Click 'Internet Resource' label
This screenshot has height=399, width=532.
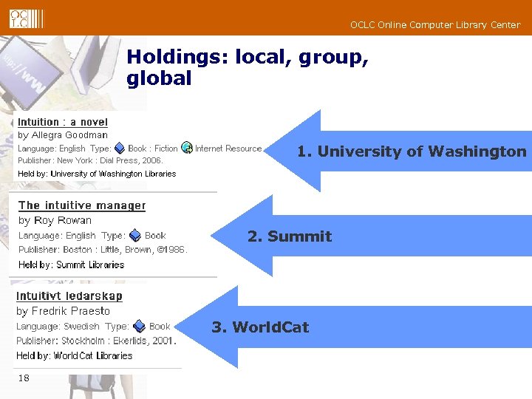(x=228, y=149)
